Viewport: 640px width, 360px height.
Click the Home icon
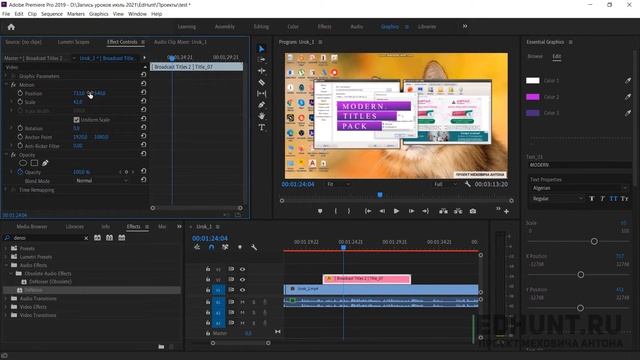coord(11,27)
